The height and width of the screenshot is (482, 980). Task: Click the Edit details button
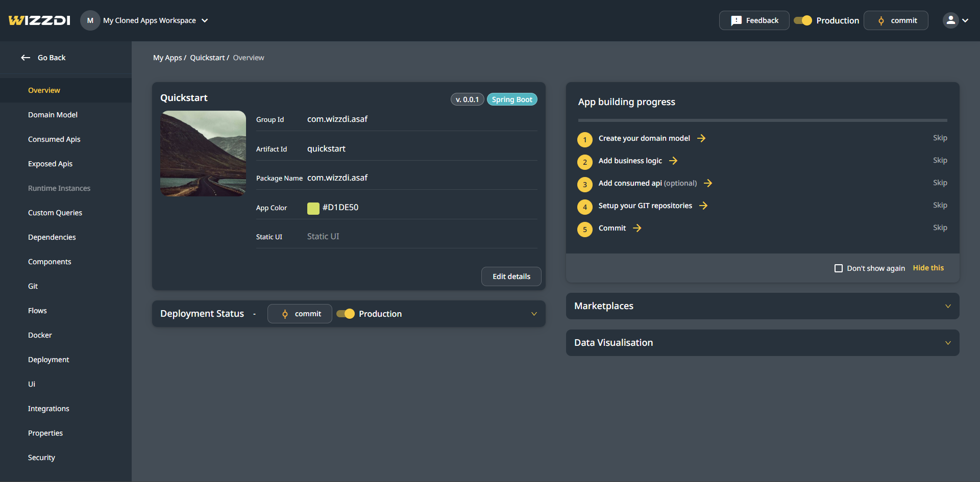[511, 276]
